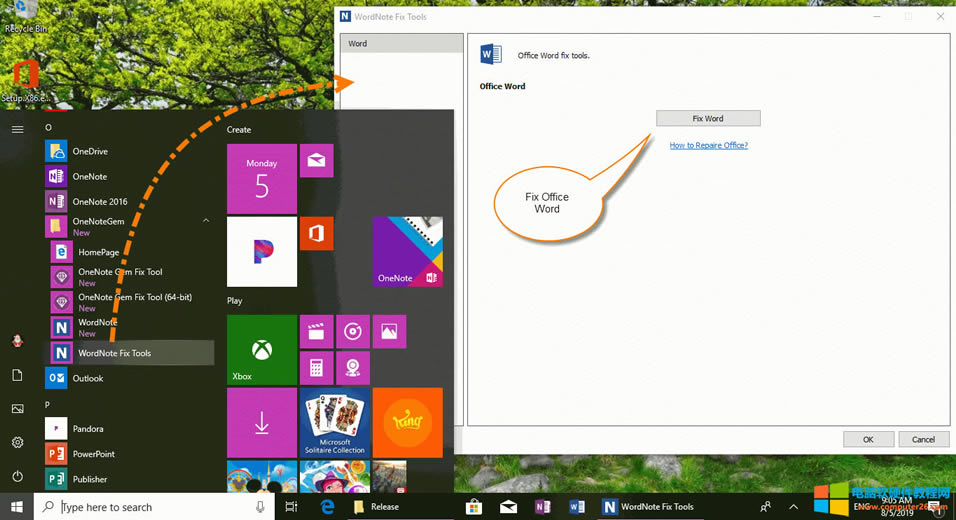Screen dimensions: 956x520
Task: Collapse the OneNoteGem folder
Action: (x=206, y=220)
